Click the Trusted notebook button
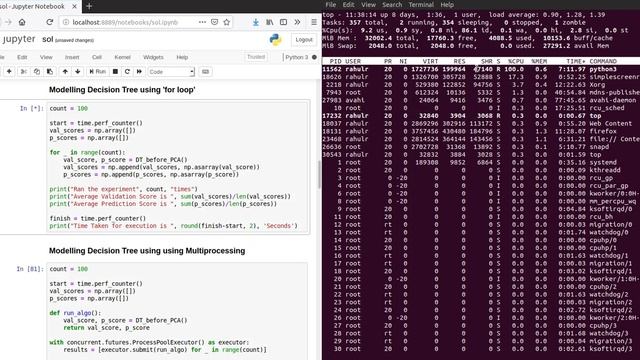Viewport: 640px width, 360px height. [256, 57]
